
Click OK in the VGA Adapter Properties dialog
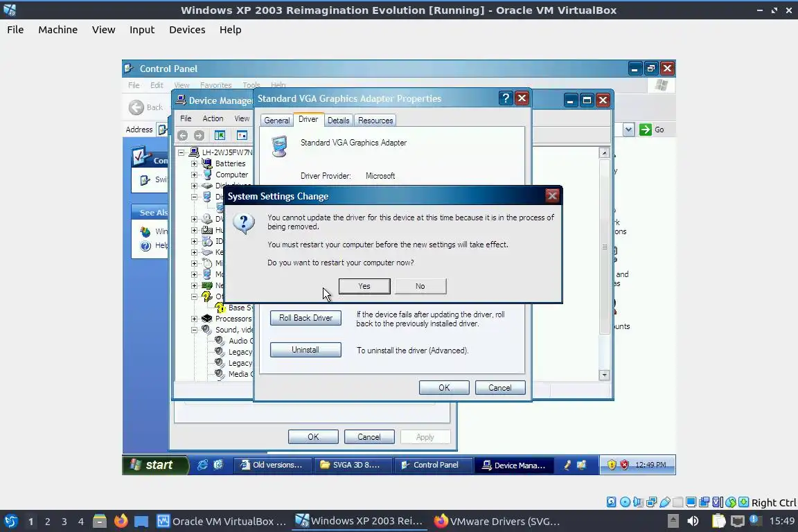444,388
